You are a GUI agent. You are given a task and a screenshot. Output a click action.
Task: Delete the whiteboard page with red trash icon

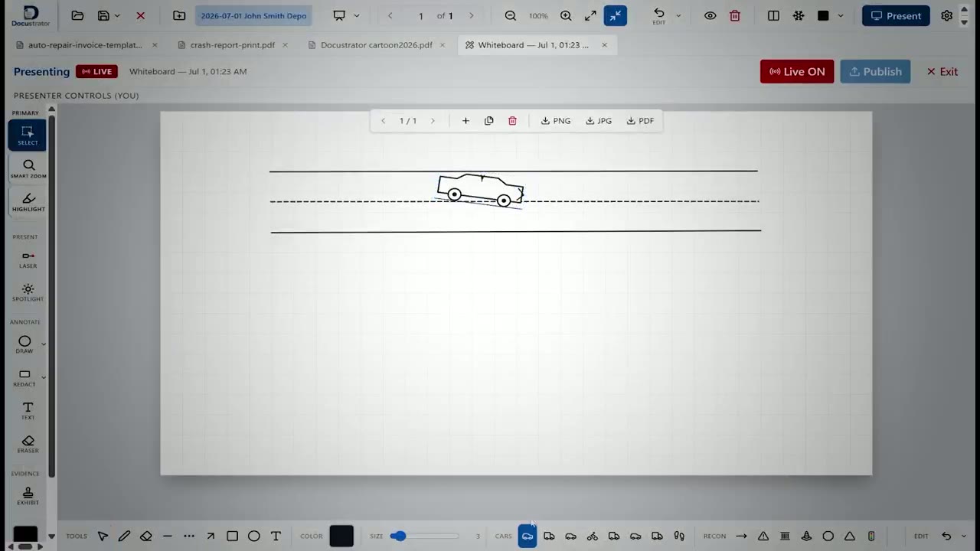(x=512, y=121)
